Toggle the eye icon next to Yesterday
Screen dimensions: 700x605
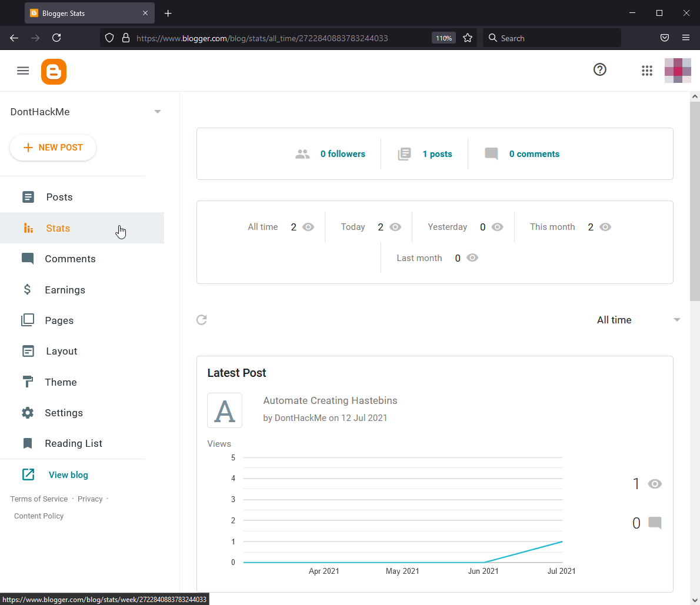pyautogui.click(x=498, y=227)
